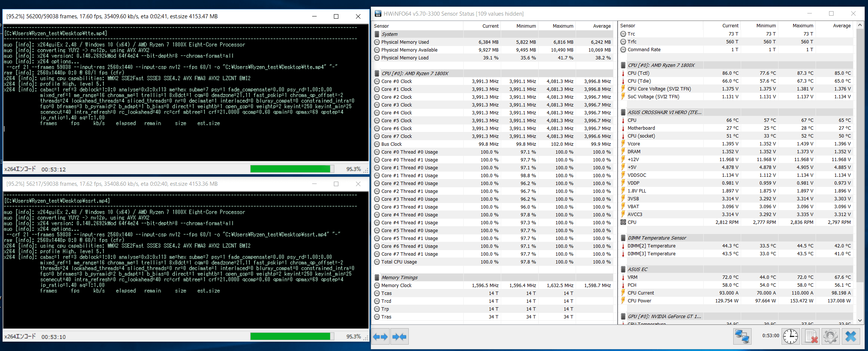Click the DIMM Temperature Sensor group icon
868x351 pixels.
point(623,238)
